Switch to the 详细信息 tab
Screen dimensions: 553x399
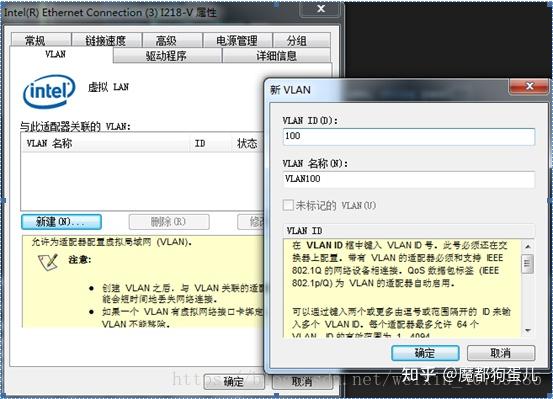(x=276, y=56)
